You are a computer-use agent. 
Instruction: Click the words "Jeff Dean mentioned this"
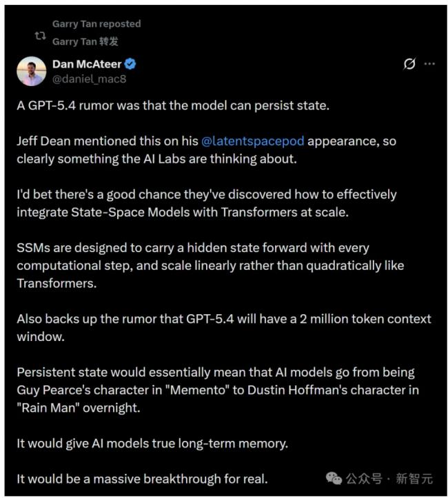coord(80,141)
